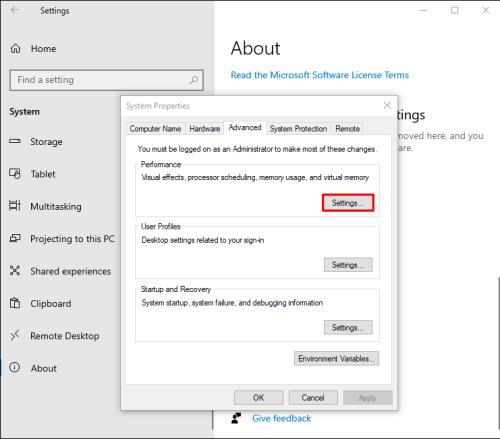Close the System Properties dialog
The width and height of the screenshot is (500, 439).
[387, 106]
